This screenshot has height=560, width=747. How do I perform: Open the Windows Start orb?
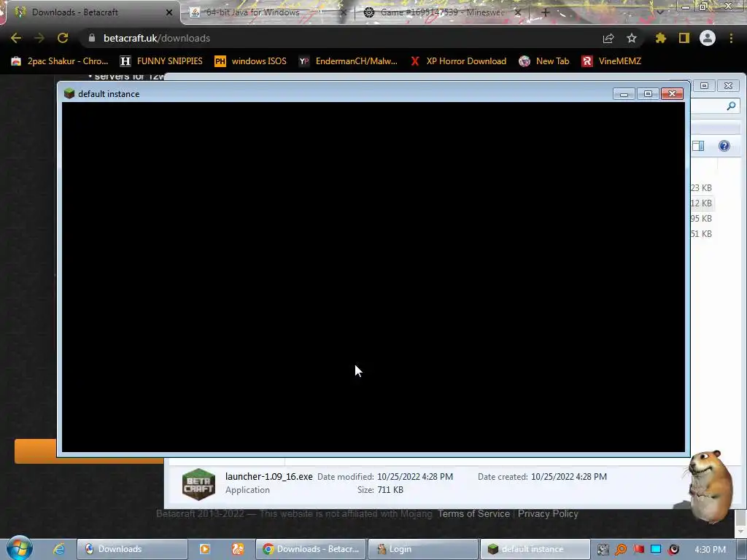[x=19, y=548]
